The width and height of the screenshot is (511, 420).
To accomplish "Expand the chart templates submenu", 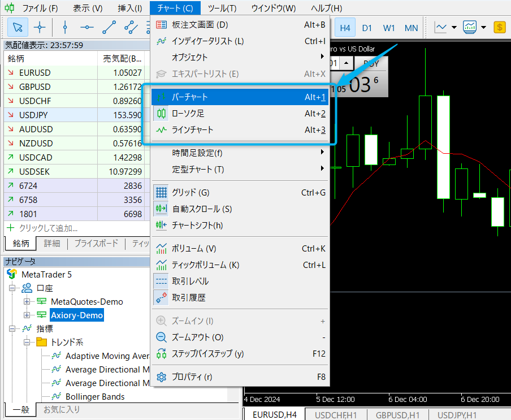I will pos(240,169).
